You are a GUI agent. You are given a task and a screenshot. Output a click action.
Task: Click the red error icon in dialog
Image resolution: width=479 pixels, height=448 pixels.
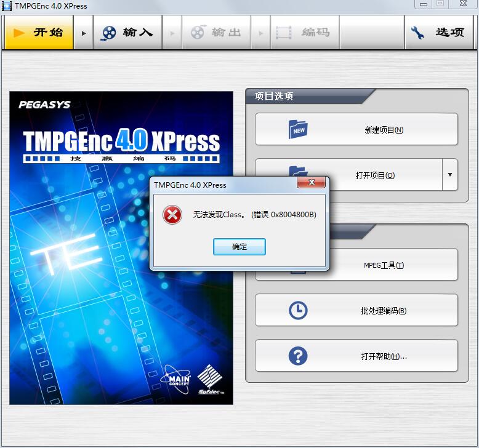(172, 215)
